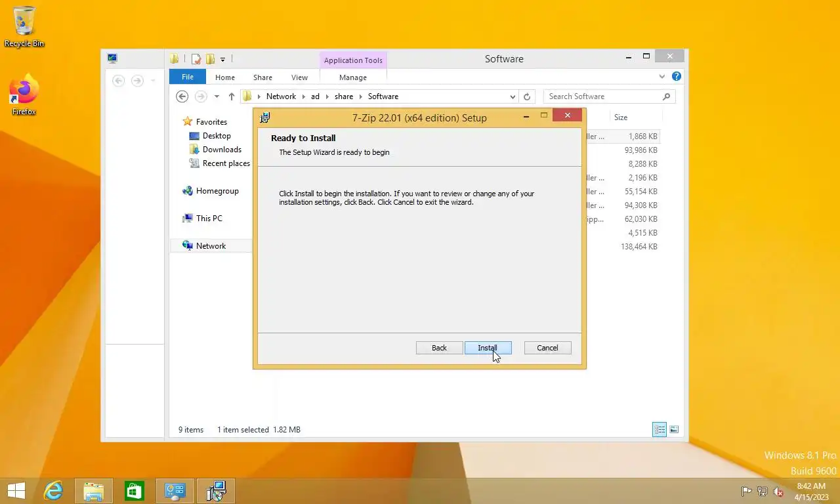Screen dimensions: 840x504
Task: Open Downloads in the navigation pane
Action: tap(222, 150)
